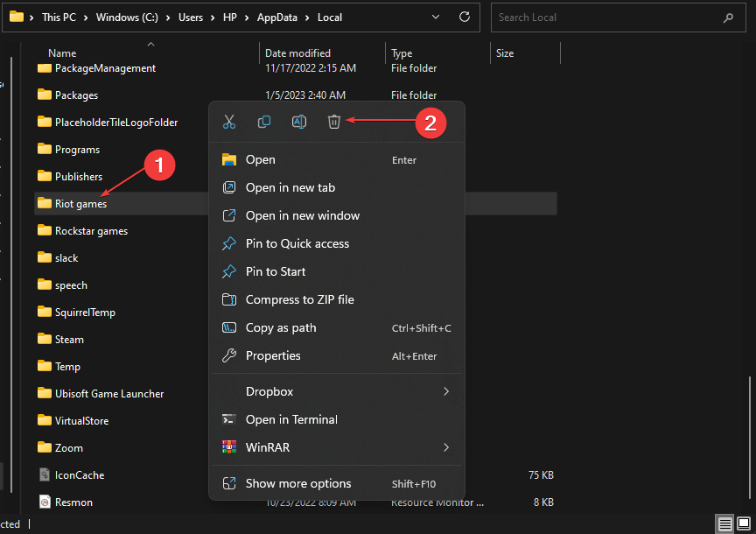The image size is (756, 534).
Task: Choose Open in new tab
Action: [x=337, y=187]
